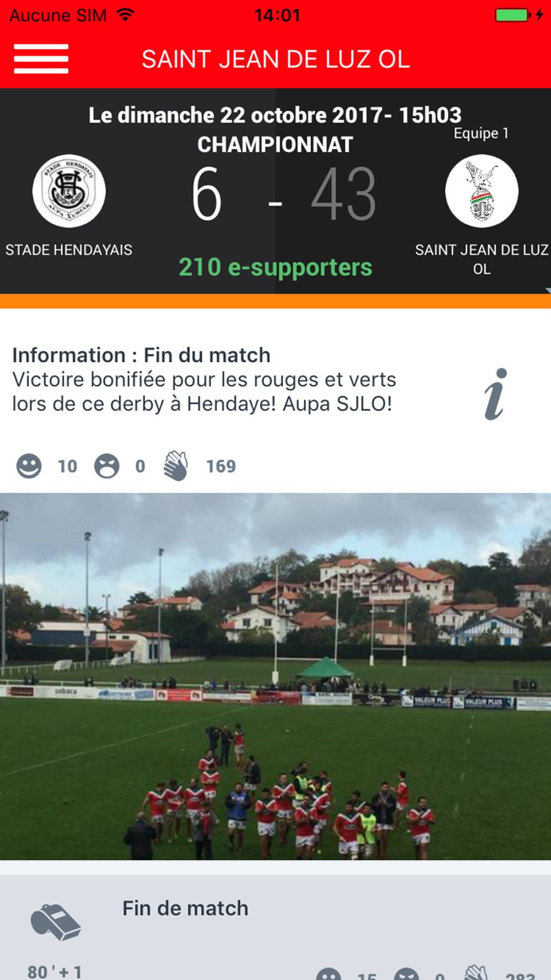React with the smiley face icon
This screenshot has width=551, height=980.
pos(29,466)
